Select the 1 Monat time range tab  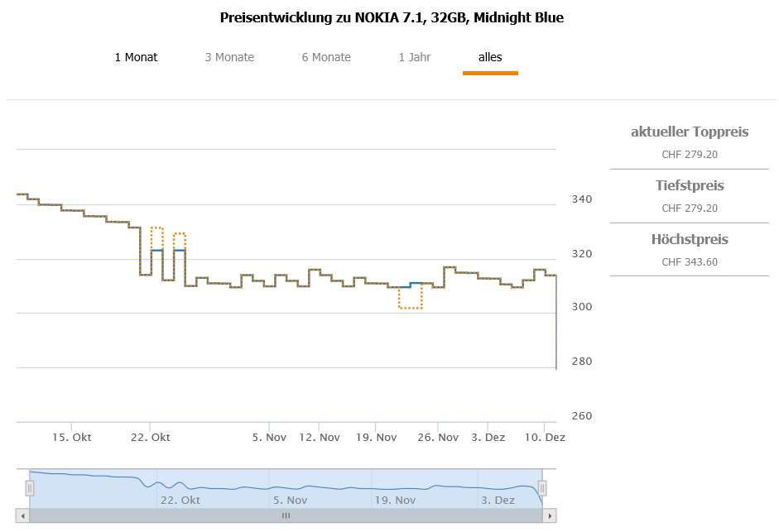136,57
